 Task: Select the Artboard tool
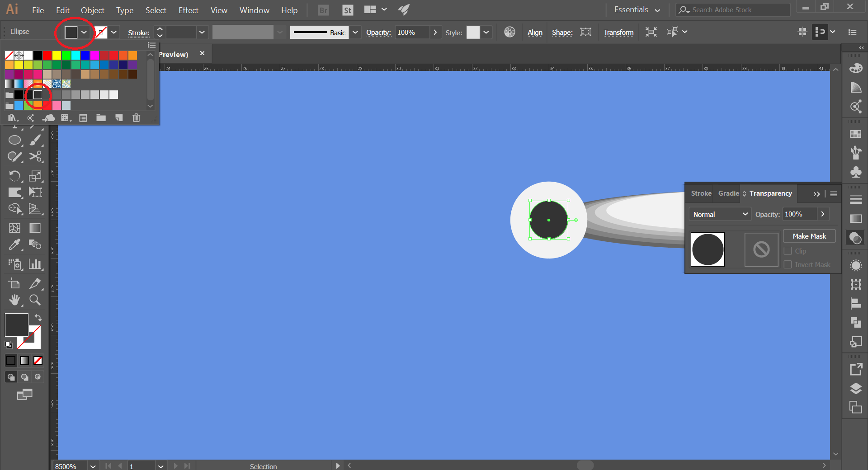tap(15, 283)
